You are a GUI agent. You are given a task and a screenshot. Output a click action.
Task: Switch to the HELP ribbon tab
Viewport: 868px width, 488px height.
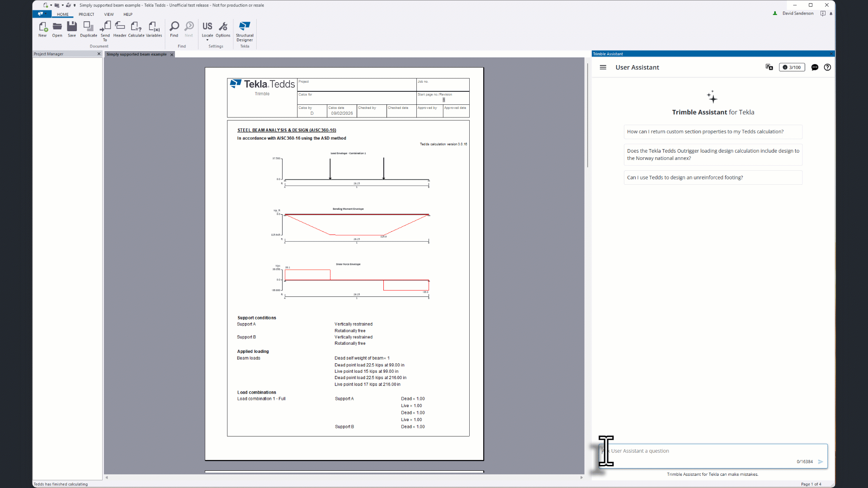point(128,14)
